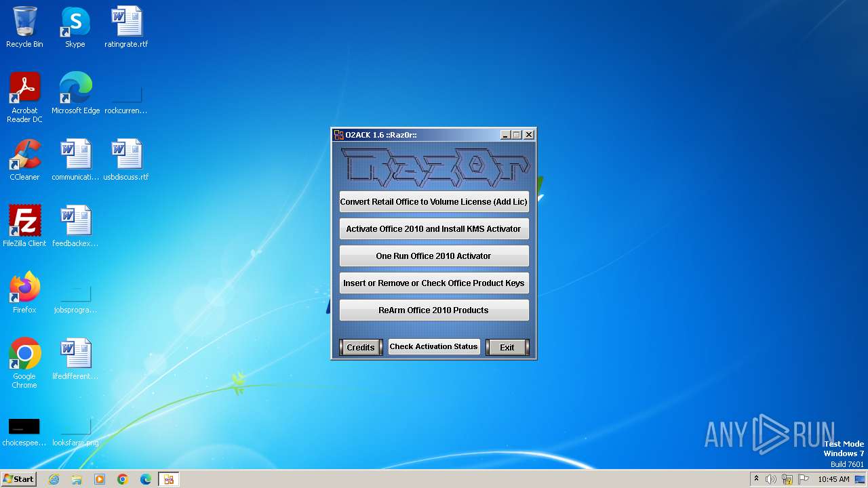Open the Recycle Bin desktop icon

24,27
